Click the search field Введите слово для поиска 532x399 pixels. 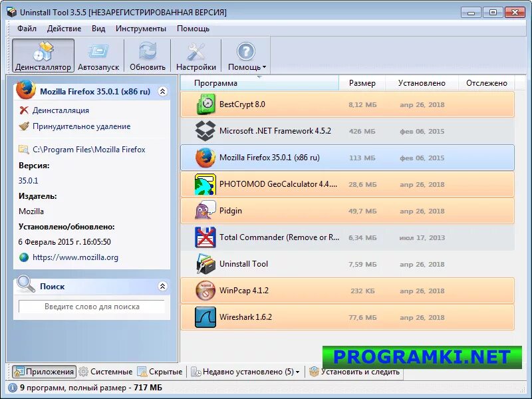[x=92, y=307]
